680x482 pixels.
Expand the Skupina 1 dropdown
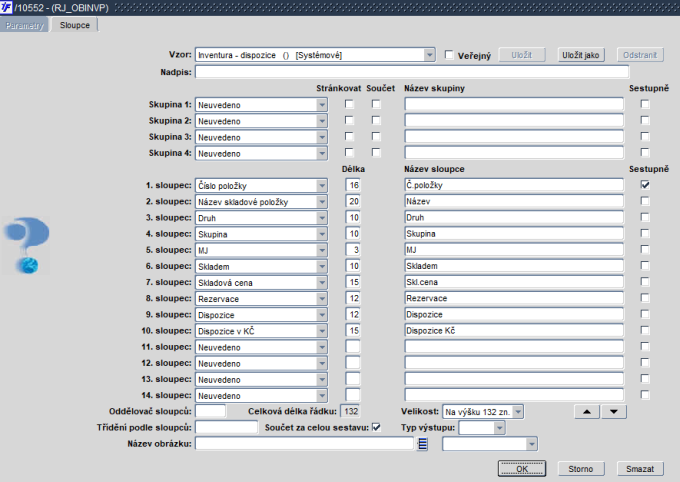click(x=322, y=105)
